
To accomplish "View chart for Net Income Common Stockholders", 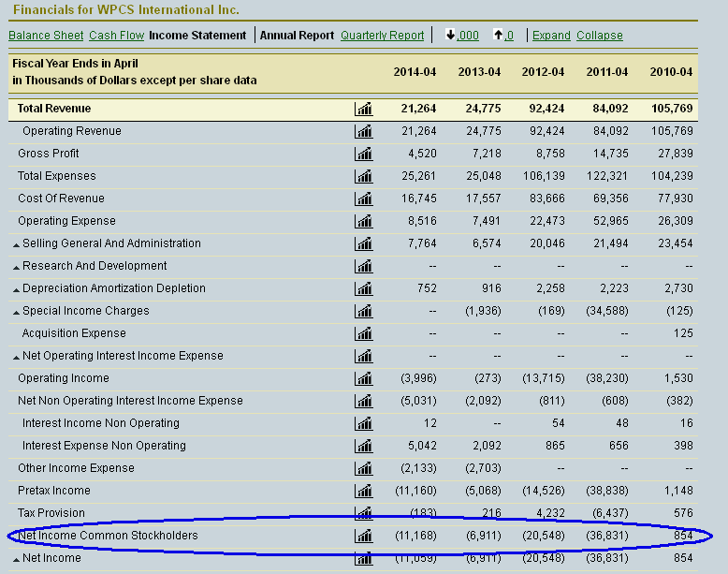I will 364,536.
